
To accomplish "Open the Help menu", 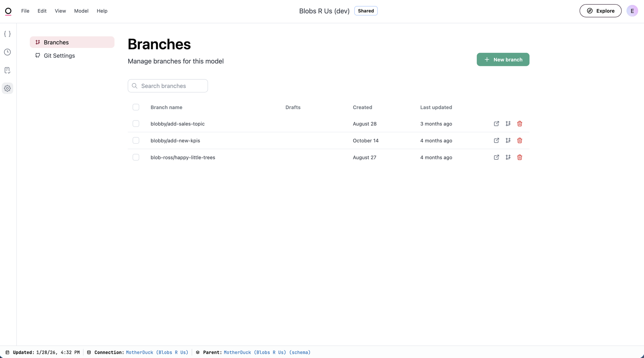I will tap(102, 11).
